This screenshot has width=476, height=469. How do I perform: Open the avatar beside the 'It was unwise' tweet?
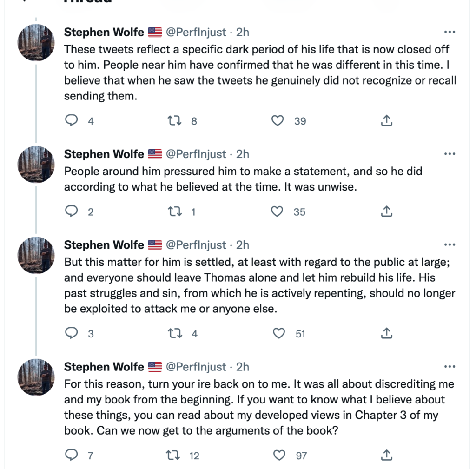tap(36, 165)
